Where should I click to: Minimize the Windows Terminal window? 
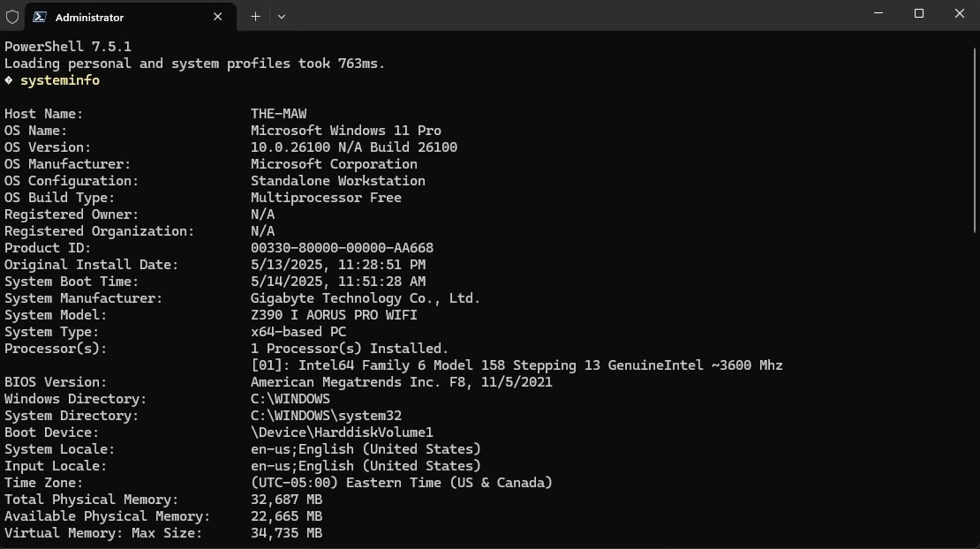tap(878, 13)
